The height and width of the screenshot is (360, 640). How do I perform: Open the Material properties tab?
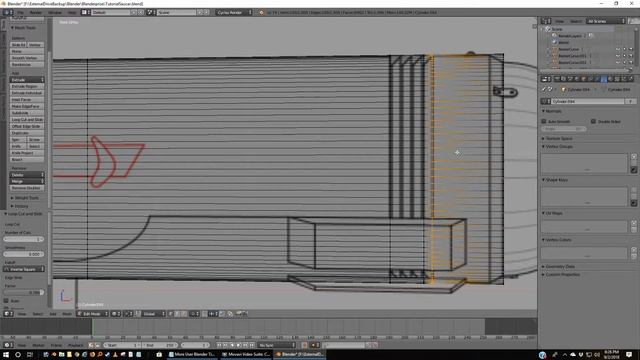coord(610,79)
